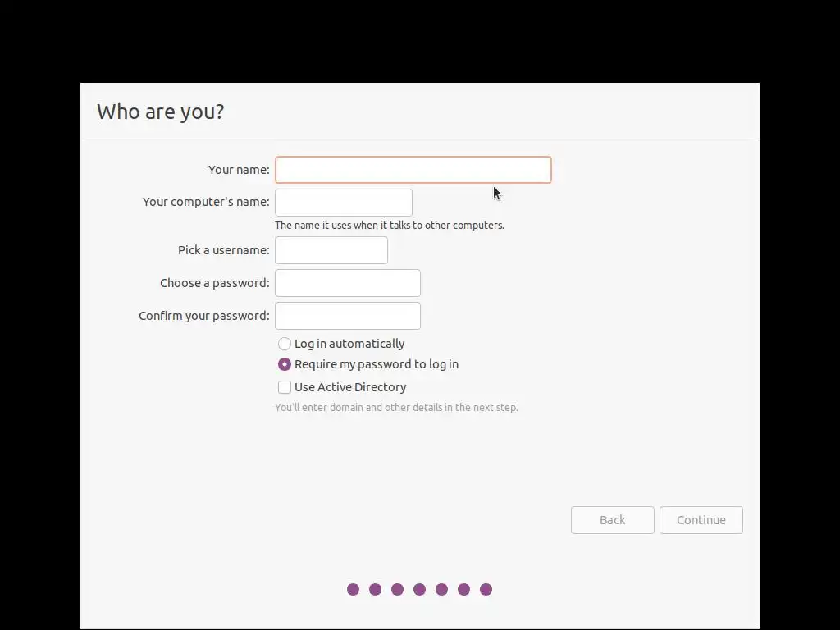Click the 'Your name:' label
This screenshot has height=630, width=840.
239,170
